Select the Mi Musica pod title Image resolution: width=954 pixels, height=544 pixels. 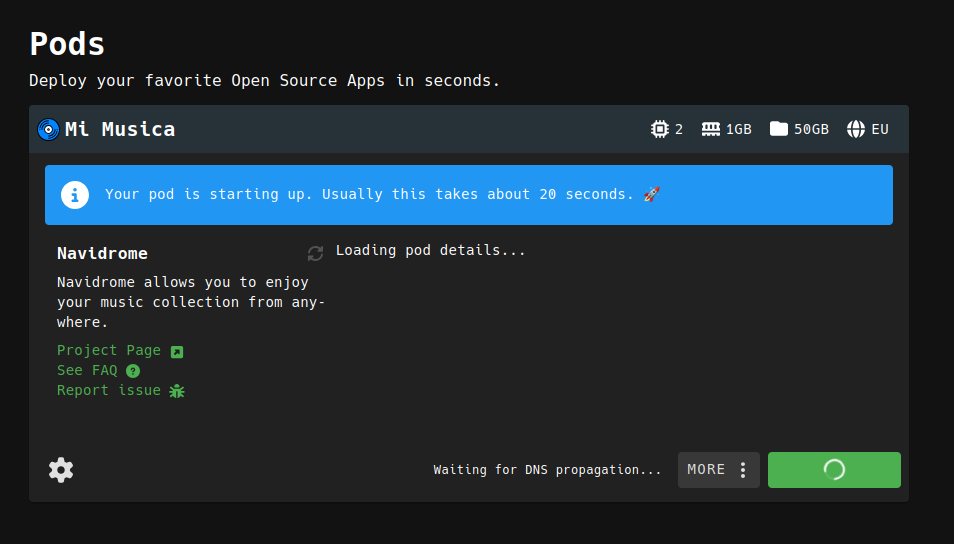(x=120, y=129)
